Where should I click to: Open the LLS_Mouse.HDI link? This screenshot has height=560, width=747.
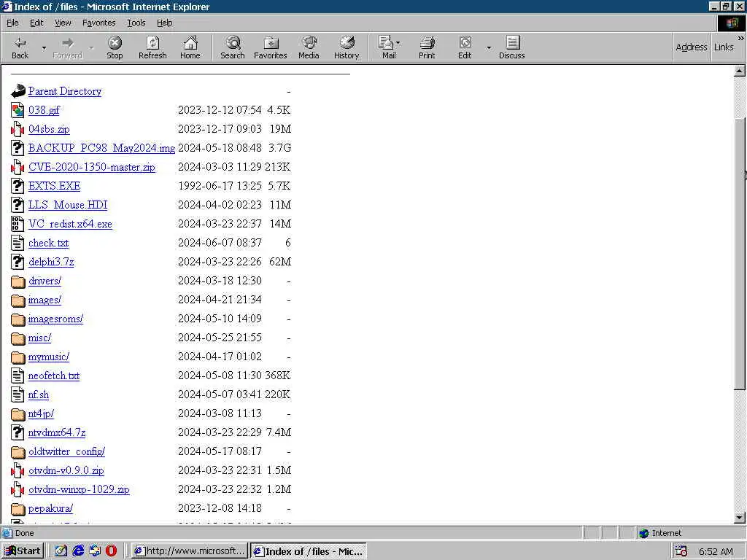pos(68,205)
